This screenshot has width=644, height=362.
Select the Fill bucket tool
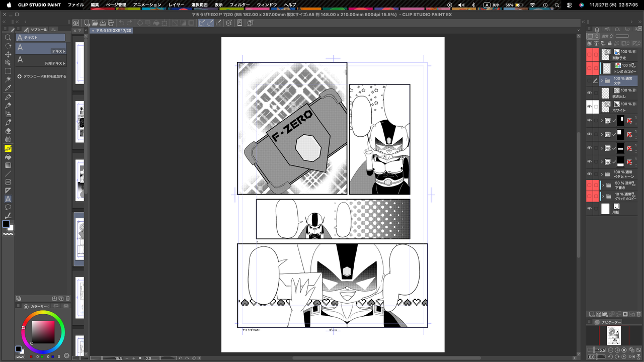[x=8, y=157]
